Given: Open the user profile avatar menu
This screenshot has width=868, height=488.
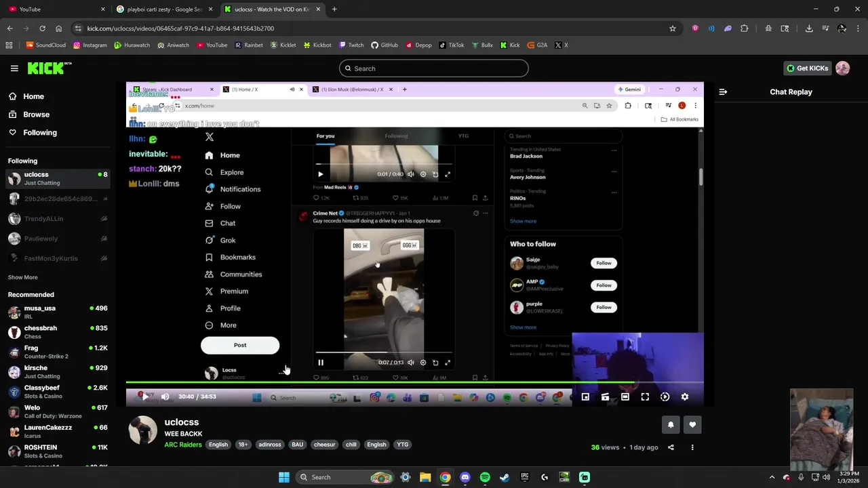Looking at the screenshot, I should point(843,68).
